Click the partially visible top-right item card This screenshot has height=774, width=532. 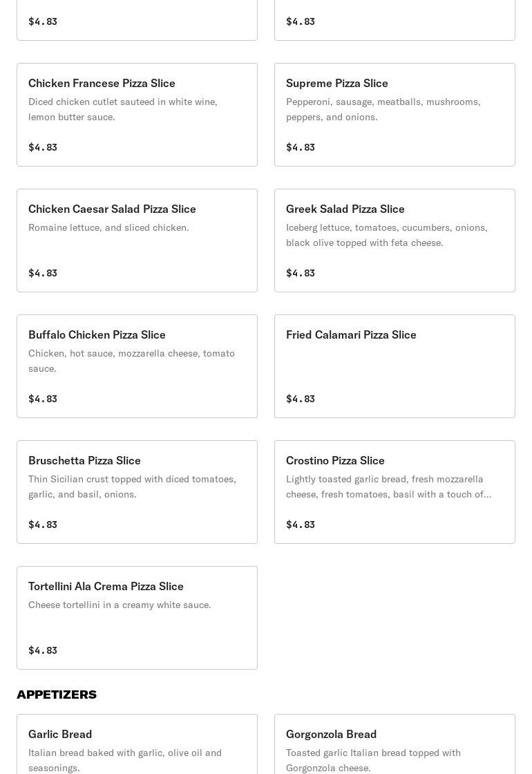395,20
